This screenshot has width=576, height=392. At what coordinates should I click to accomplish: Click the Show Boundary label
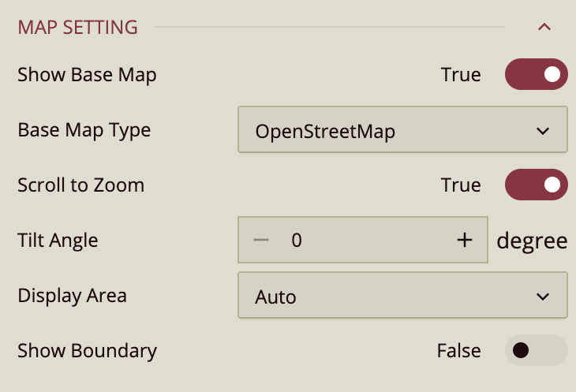click(87, 351)
